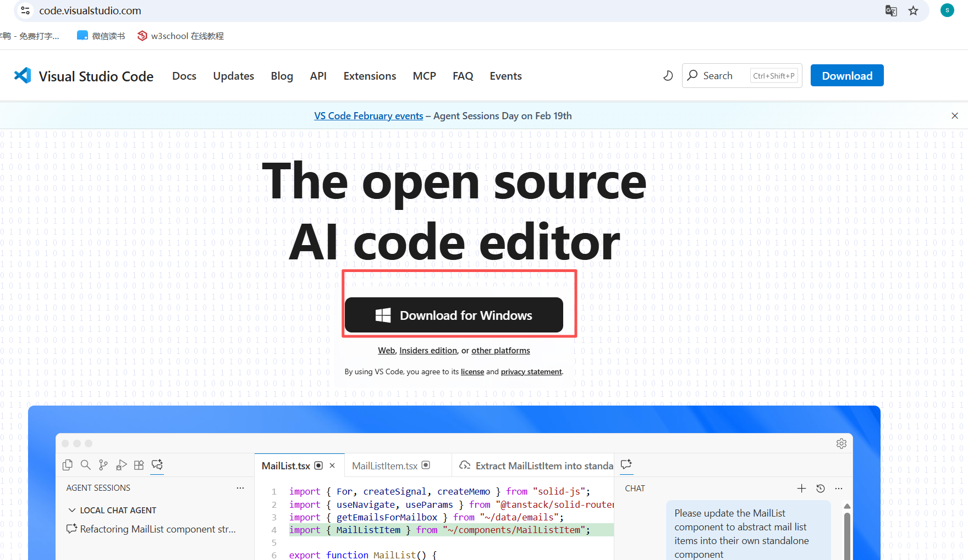The width and height of the screenshot is (968, 560).
Task: Click the browser address bar URL
Action: (90, 10)
